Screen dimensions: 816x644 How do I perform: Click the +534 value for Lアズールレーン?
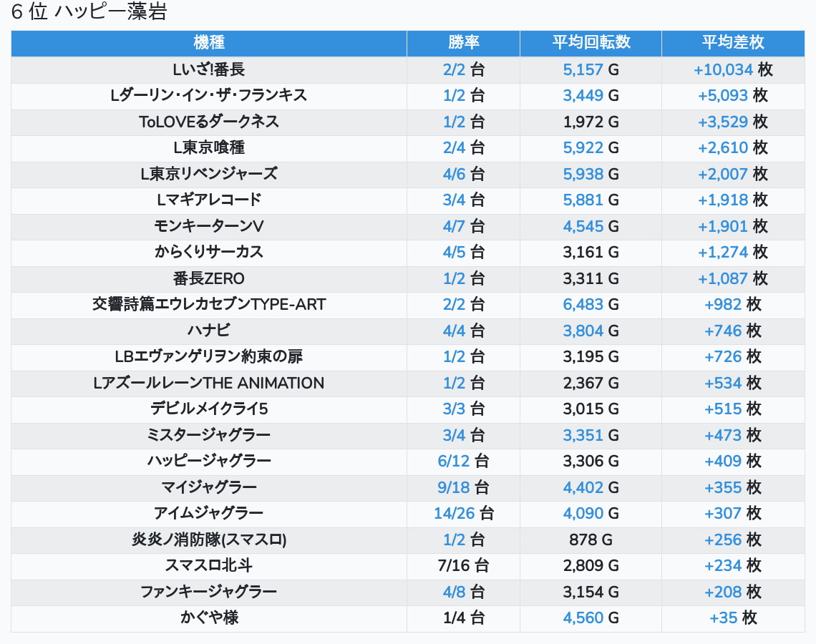point(723,383)
